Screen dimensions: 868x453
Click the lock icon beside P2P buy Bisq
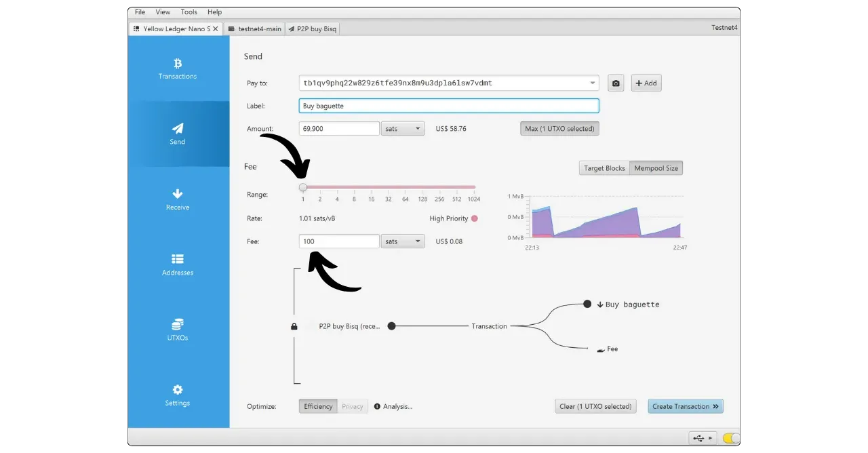point(294,326)
